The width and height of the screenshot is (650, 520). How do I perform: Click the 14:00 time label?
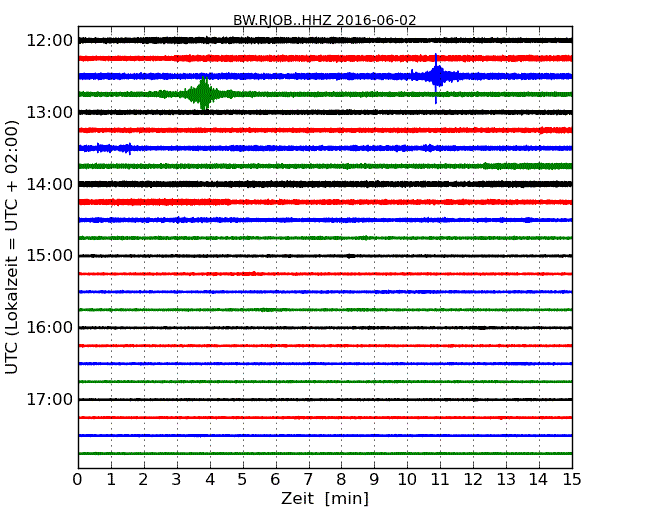click(49, 184)
